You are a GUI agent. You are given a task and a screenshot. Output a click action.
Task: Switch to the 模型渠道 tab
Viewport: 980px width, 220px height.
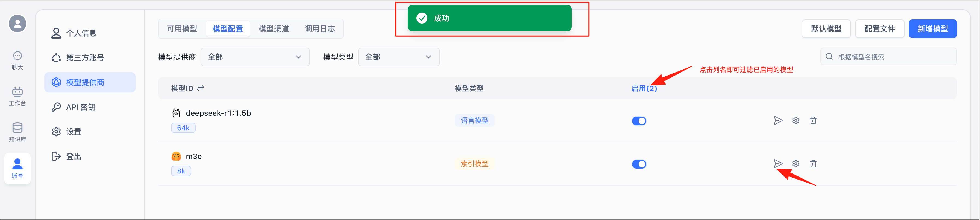(x=274, y=29)
